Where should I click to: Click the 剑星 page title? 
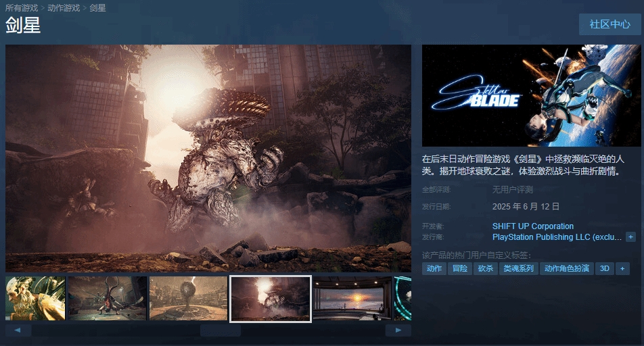click(23, 26)
